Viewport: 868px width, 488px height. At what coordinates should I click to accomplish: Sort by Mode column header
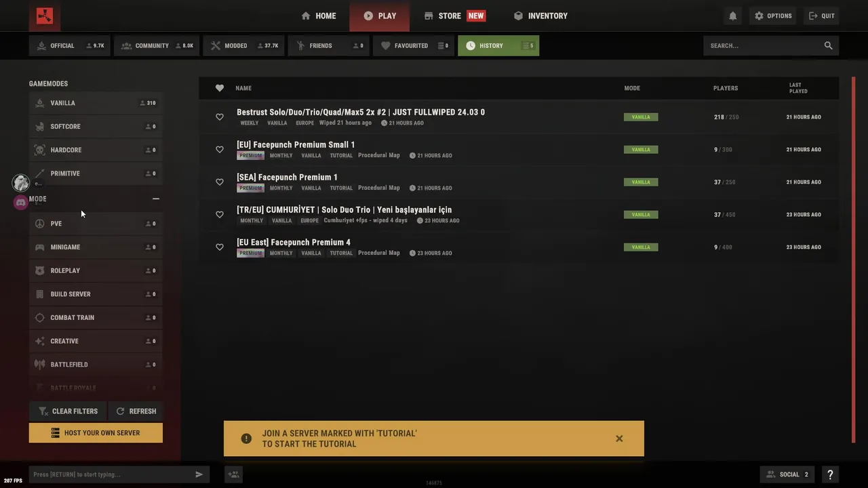pyautogui.click(x=632, y=88)
